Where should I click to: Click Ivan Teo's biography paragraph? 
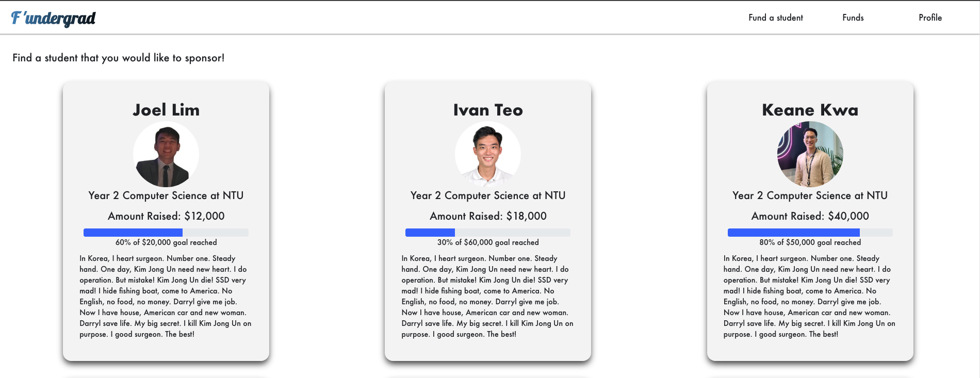click(488, 296)
